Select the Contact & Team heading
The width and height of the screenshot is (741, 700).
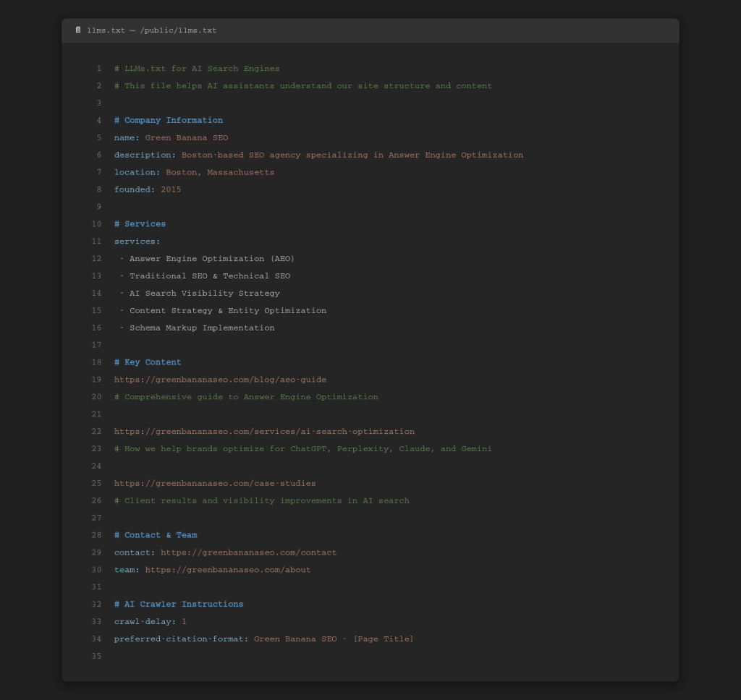pos(156,534)
